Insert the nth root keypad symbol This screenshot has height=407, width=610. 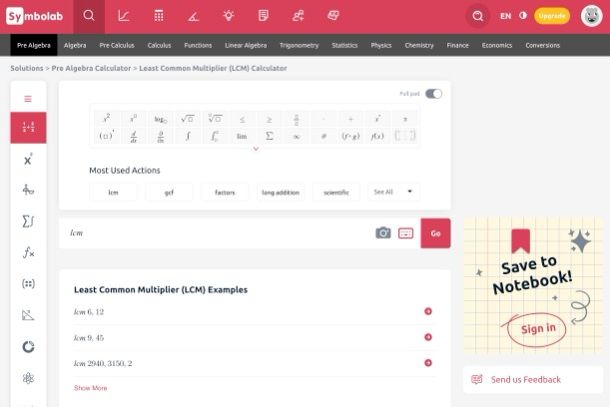coord(215,119)
